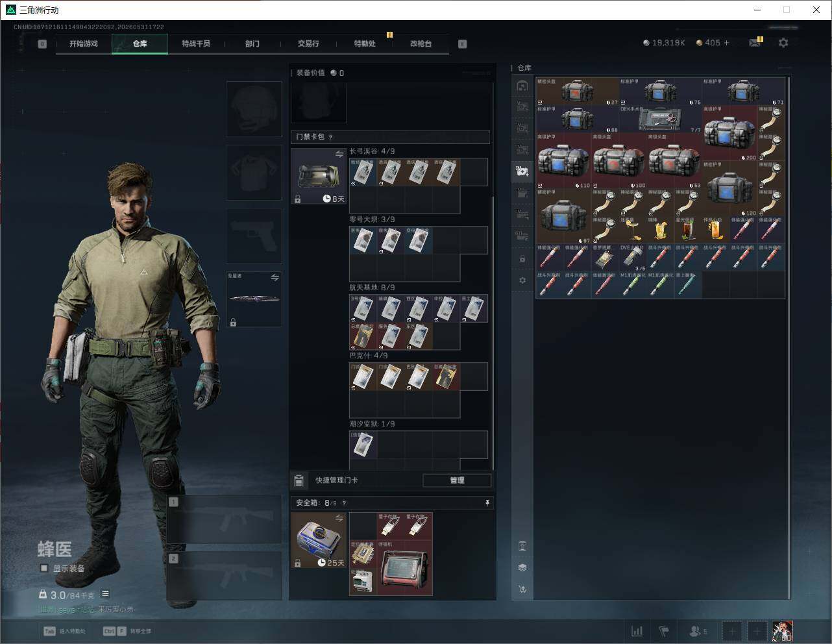Viewport: 832px width, 644px height.
Task: Click the loadout panel vertical scrollbar
Action: 493,332
